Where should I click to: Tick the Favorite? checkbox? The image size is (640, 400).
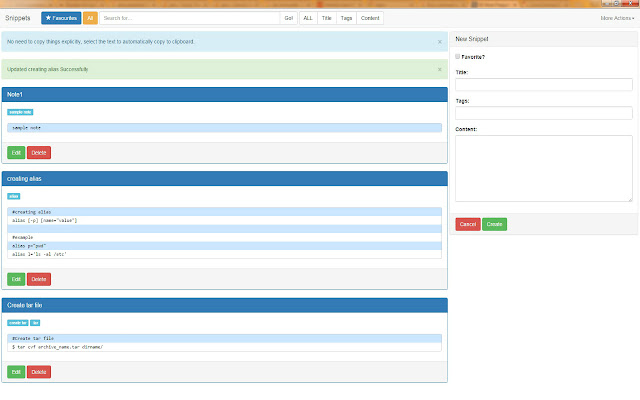(458, 56)
